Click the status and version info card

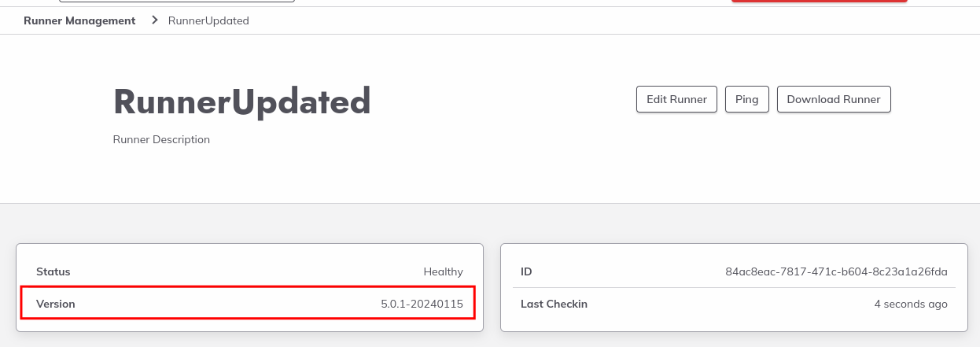tap(249, 287)
